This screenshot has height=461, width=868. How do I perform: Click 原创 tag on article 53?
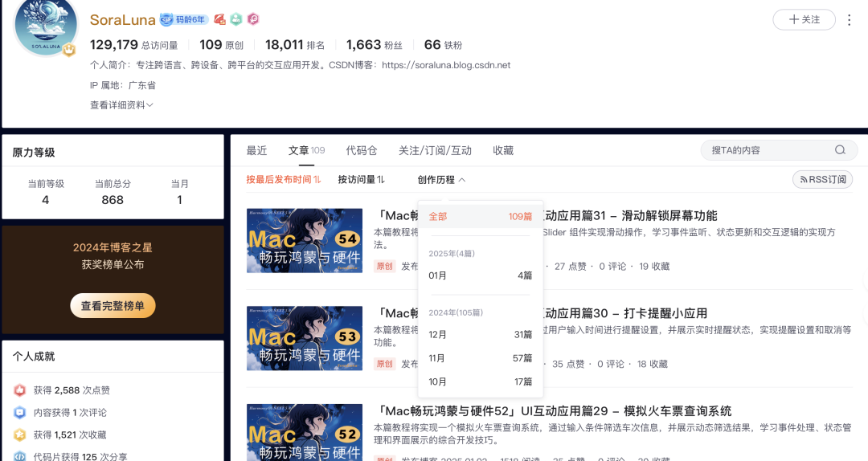385,364
